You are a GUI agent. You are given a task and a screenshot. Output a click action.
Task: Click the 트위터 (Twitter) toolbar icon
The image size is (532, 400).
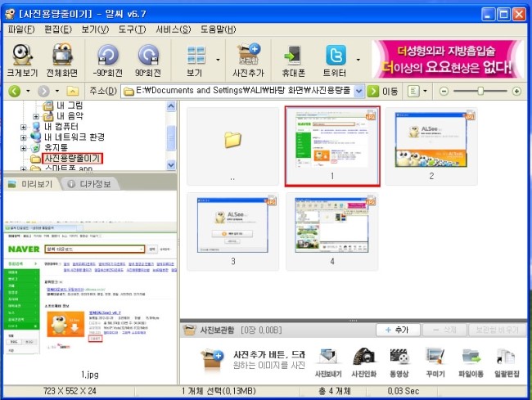pos(336,59)
